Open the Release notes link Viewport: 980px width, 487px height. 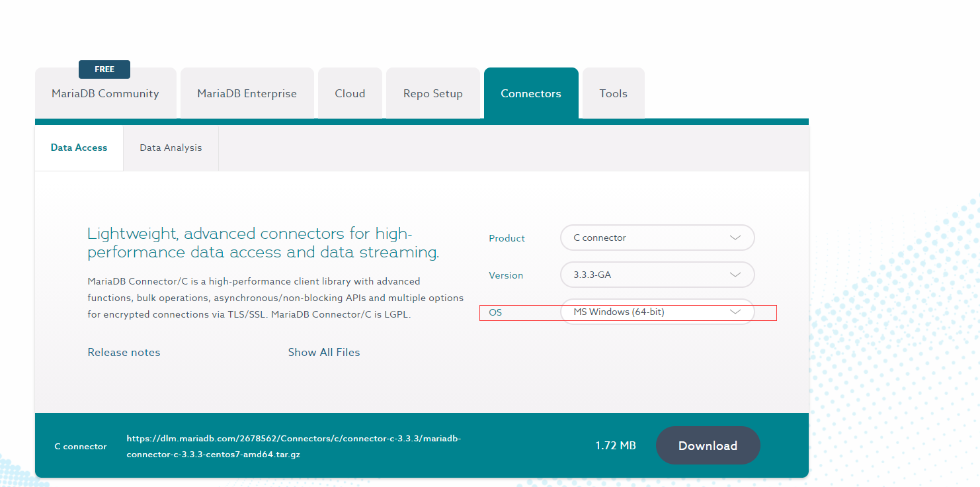[x=124, y=352]
